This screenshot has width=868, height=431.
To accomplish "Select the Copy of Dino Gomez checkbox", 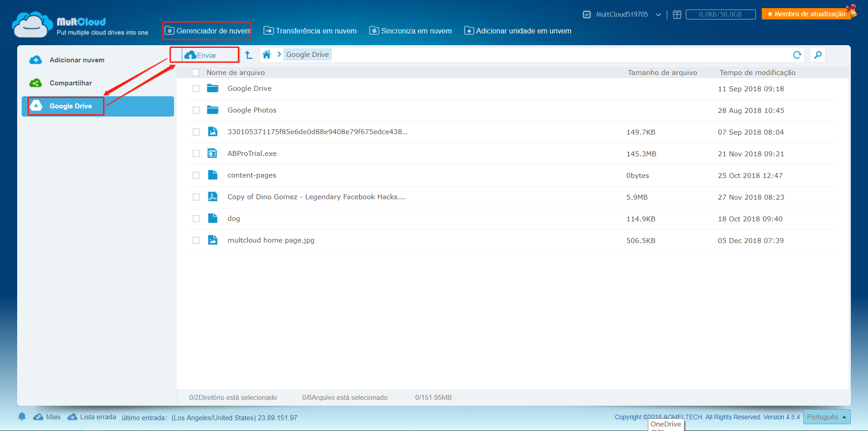I will pos(196,197).
